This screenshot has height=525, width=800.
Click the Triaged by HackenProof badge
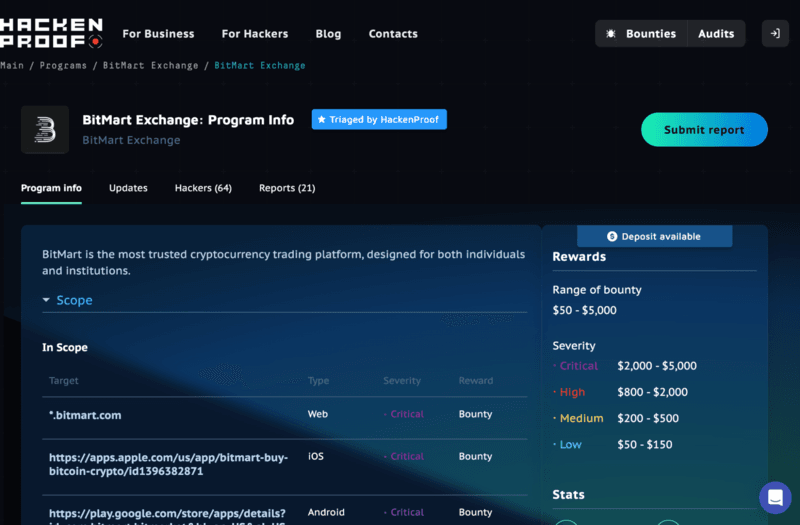click(379, 119)
